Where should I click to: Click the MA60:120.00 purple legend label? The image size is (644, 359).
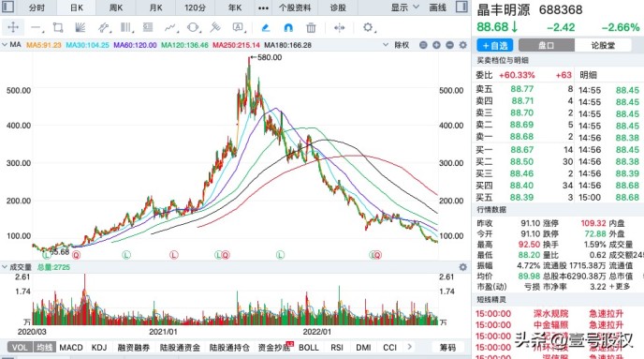click(135, 45)
